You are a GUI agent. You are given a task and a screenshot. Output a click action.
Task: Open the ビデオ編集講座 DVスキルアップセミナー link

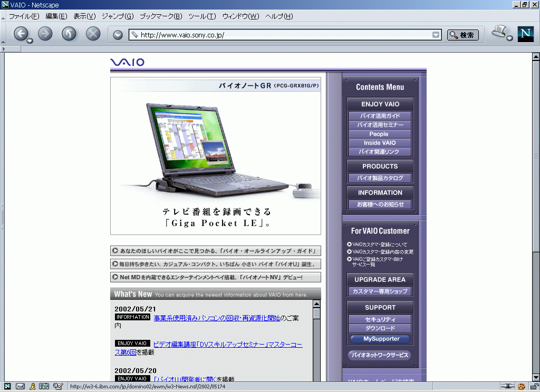pyautogui.click(x=209, y=348)
